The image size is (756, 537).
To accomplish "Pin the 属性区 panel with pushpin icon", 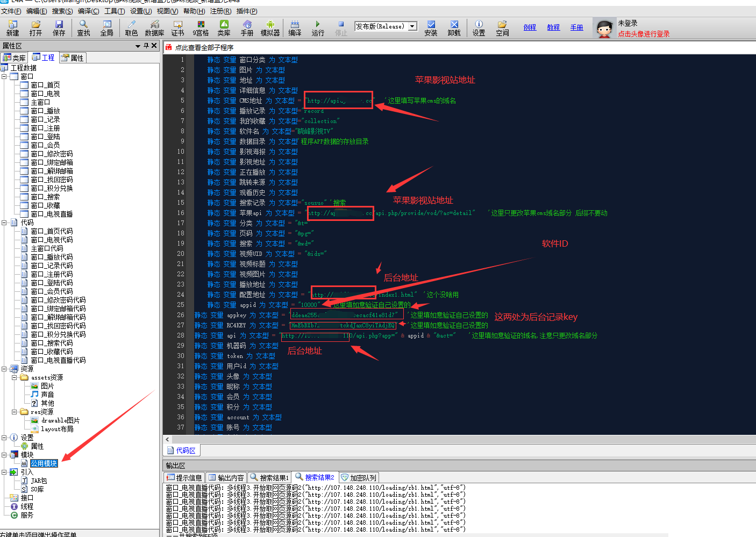I will (x=146, y=46).
